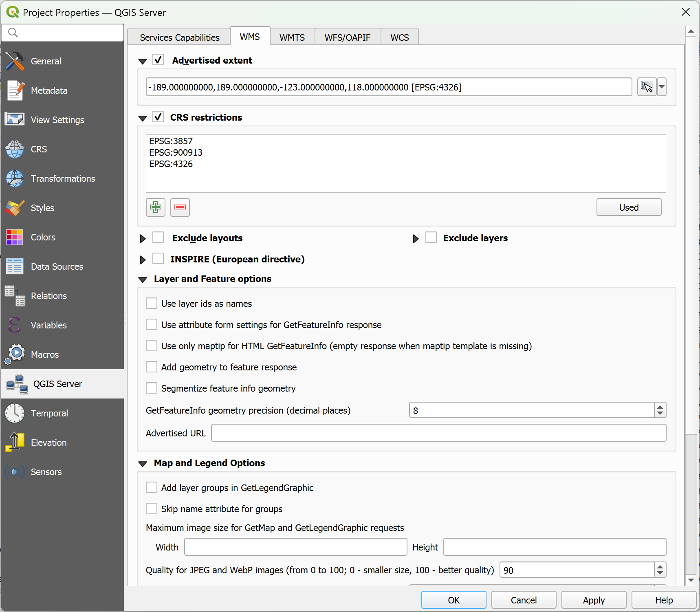This screenshot has height=612, width=700.
Task: Click the Elevation icon
Action: tap(15, 442)
